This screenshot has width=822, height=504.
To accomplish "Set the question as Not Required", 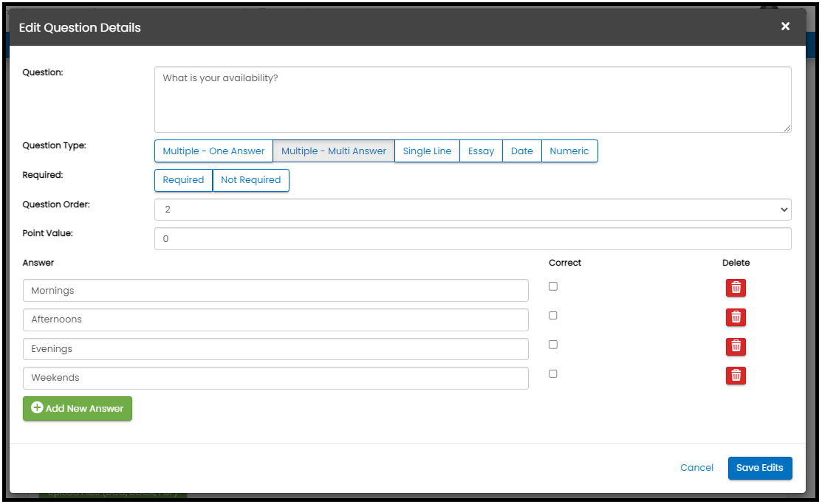I will [x=250, y=180].
